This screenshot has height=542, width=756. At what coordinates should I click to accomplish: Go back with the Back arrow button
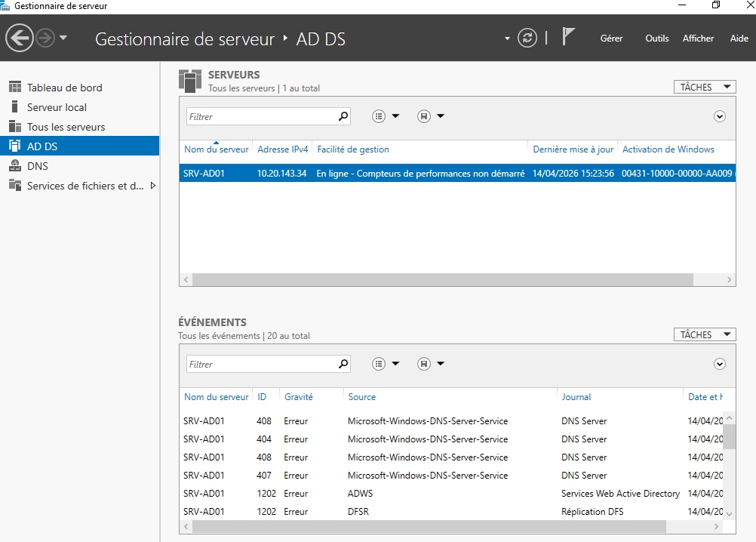click(20, 38)
